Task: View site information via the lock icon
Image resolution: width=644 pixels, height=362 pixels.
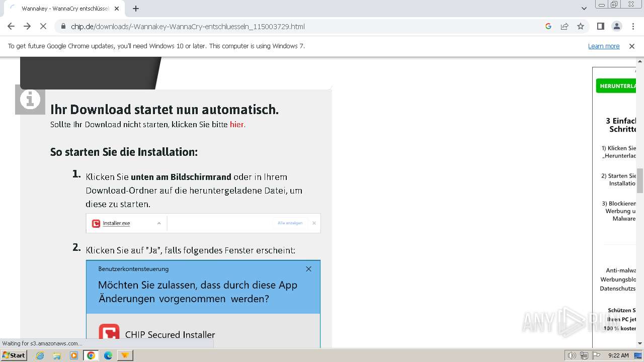Action: point(63,26)
